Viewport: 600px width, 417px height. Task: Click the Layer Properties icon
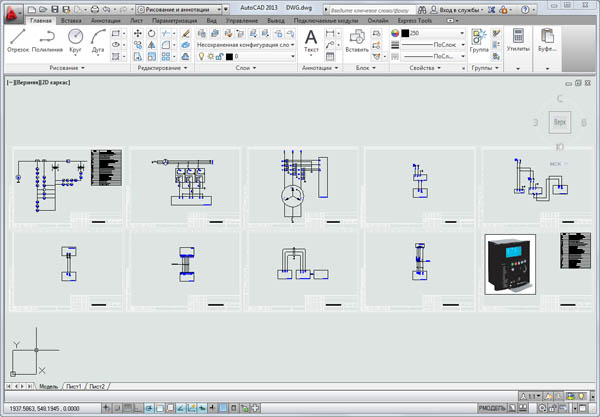[202, 34]
